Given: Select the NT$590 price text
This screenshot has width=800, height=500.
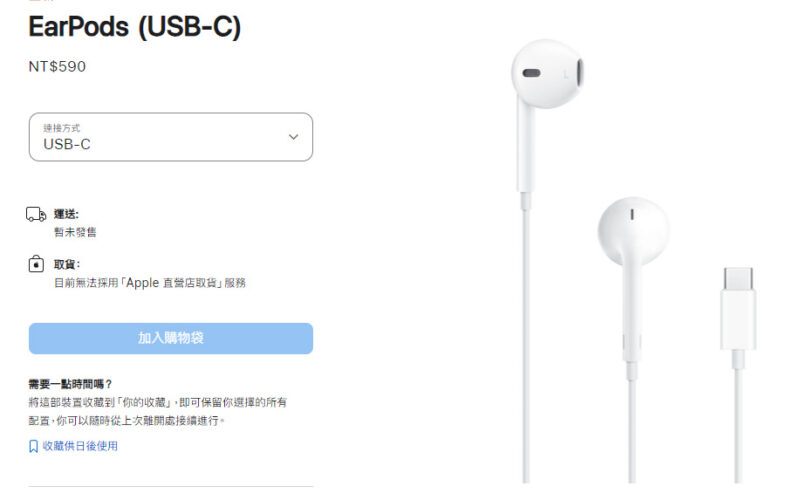Looking at the screenshot, I should click(x=57, y=66).
